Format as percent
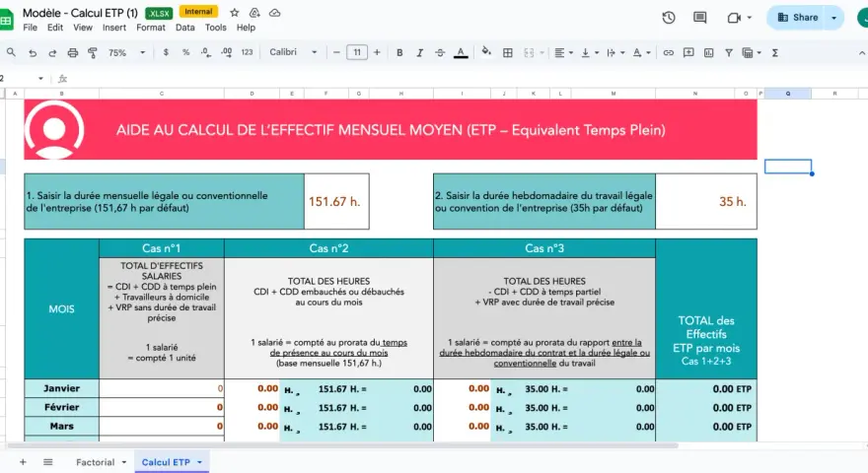 [x=186, y=52]
